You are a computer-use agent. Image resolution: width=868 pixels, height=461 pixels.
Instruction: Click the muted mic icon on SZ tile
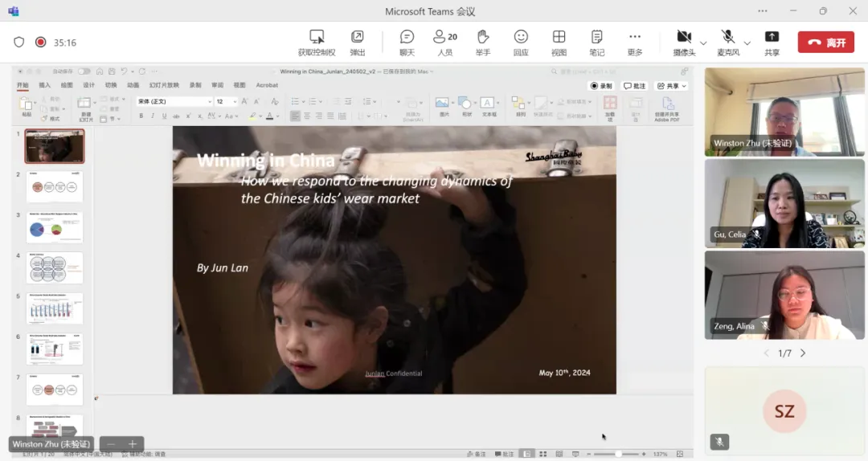(x=719, y=442)
